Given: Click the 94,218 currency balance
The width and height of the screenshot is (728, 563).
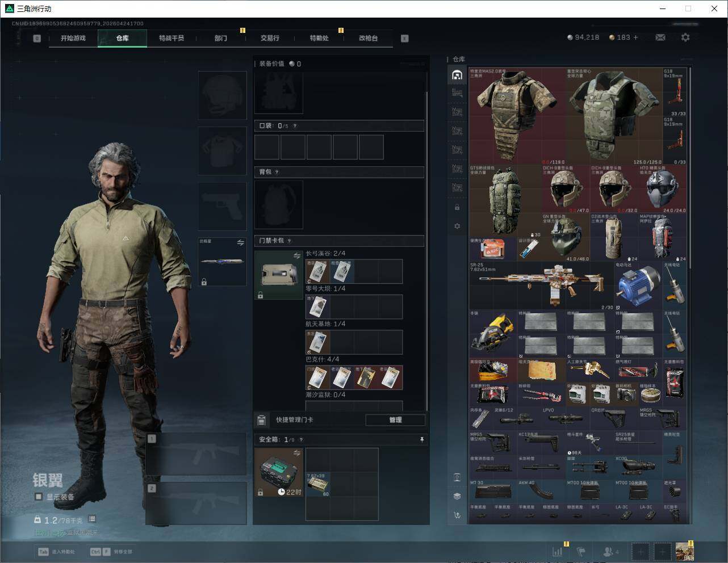Looking at the screenshot, I should tap(583, 37).
